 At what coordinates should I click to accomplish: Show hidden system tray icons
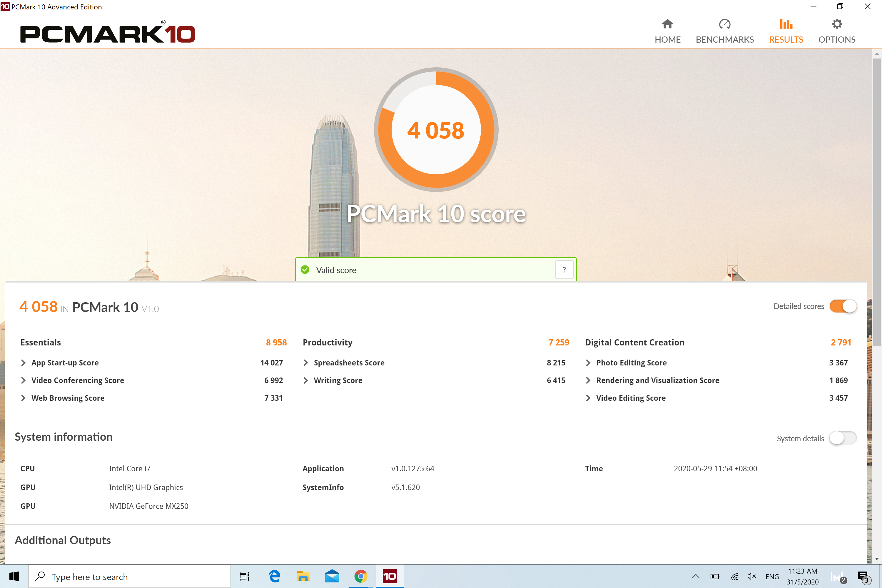click(x=696, y=576)
